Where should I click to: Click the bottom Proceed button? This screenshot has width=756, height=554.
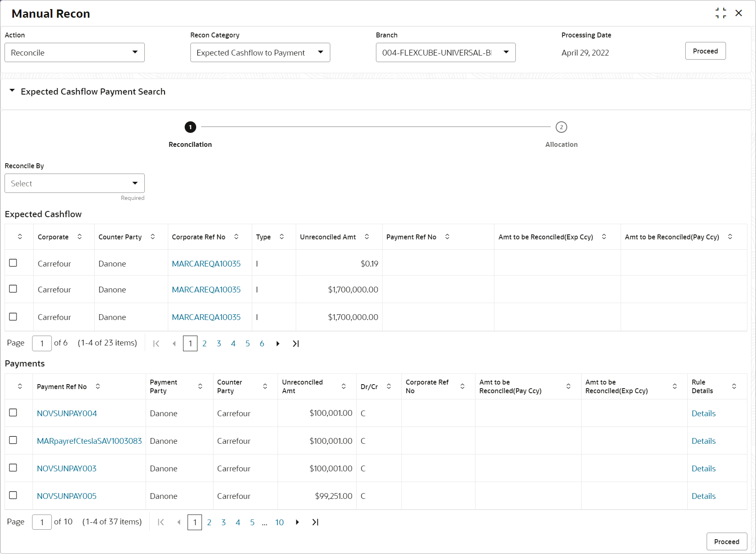[726, 542]
